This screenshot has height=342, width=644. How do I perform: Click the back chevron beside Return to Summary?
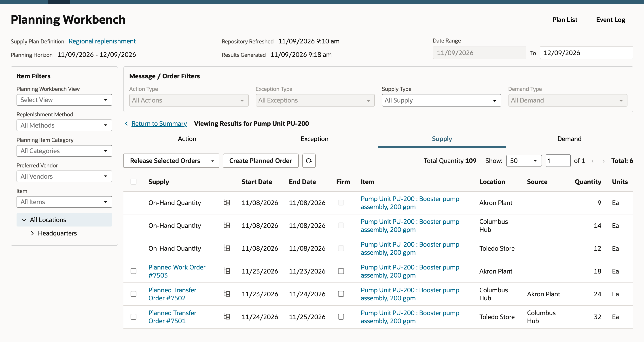coord(126,123)
